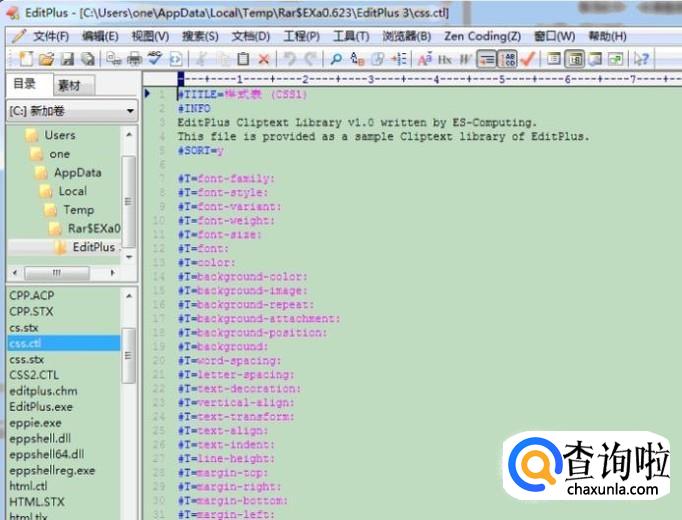Toggle the auto indent button

[486, 59]
